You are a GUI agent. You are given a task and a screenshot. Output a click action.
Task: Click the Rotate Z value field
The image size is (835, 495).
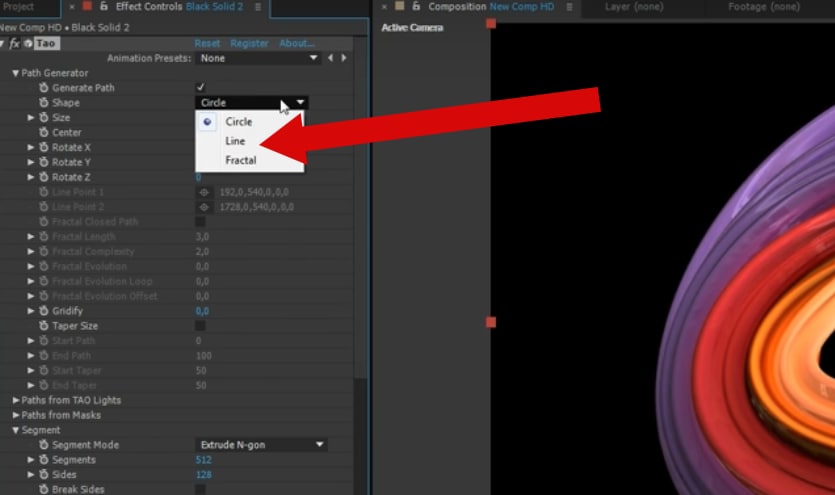[x=198, y=177]
